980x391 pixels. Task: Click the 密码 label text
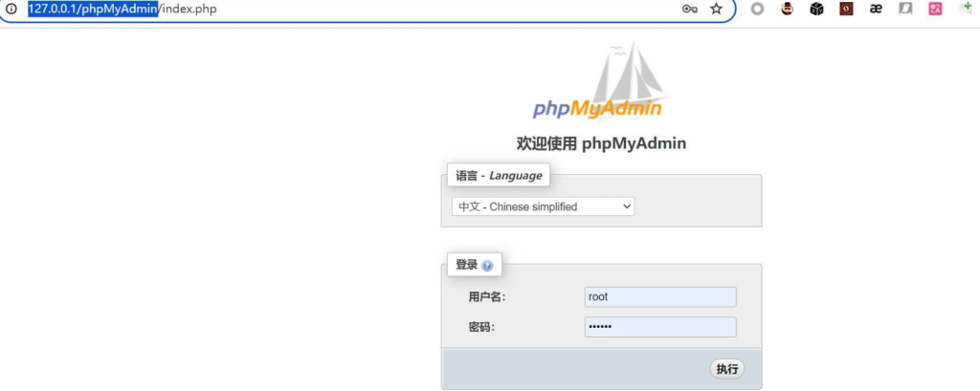pyautogui.click(x=480, y=327)
